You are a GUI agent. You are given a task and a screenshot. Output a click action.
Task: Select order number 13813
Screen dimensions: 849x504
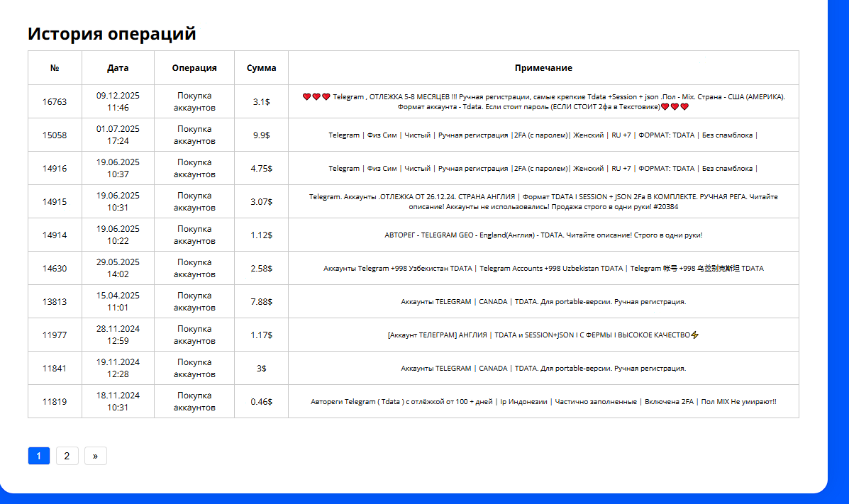coord(55,301)
